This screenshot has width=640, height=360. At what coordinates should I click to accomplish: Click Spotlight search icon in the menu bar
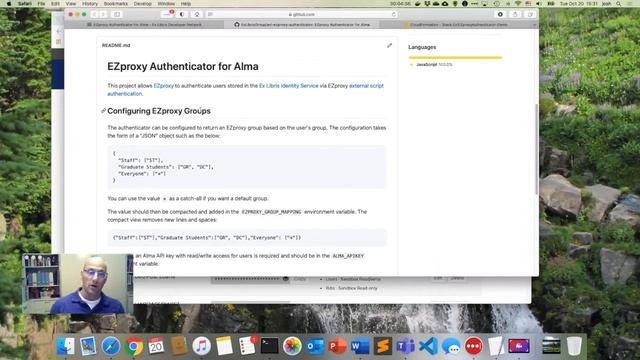coord(619,3)
